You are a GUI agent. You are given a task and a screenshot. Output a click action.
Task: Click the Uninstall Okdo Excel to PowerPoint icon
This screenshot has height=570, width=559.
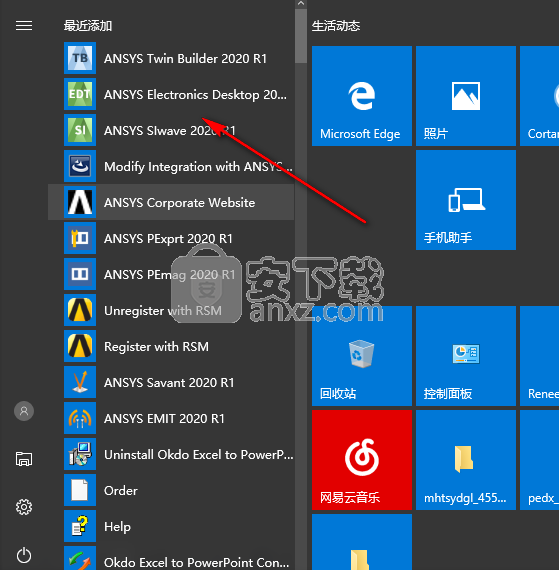click(80, 454)
